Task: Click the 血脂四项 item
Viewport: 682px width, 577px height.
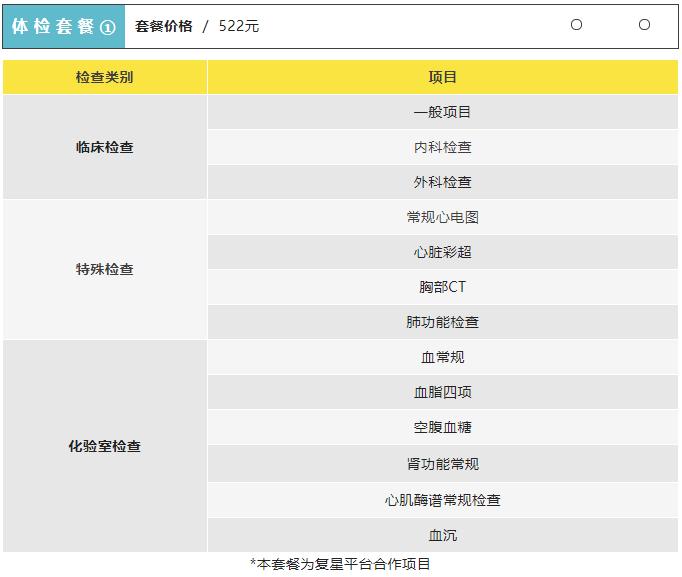Action: click(x=442, y=392)
